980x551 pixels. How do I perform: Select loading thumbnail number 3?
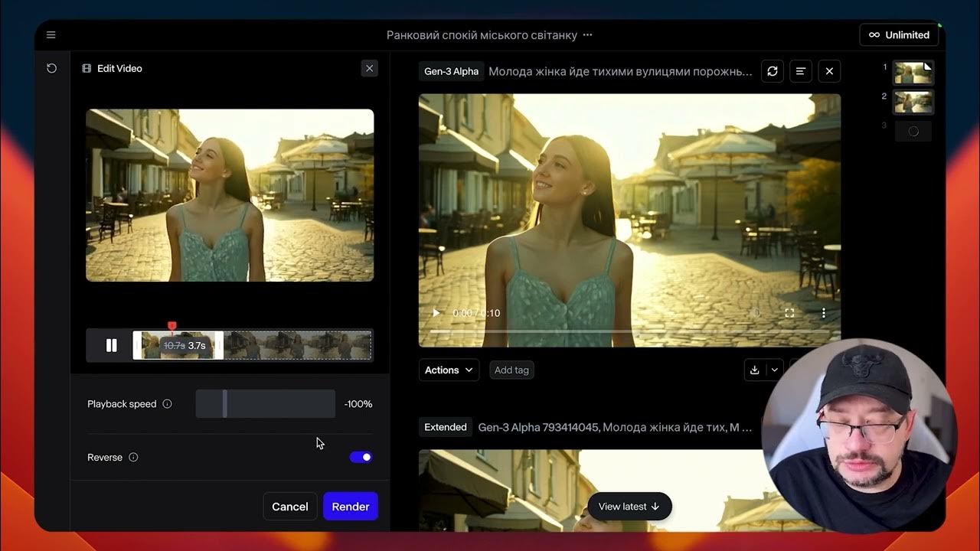pyautogui.click(x=913, y=131)
